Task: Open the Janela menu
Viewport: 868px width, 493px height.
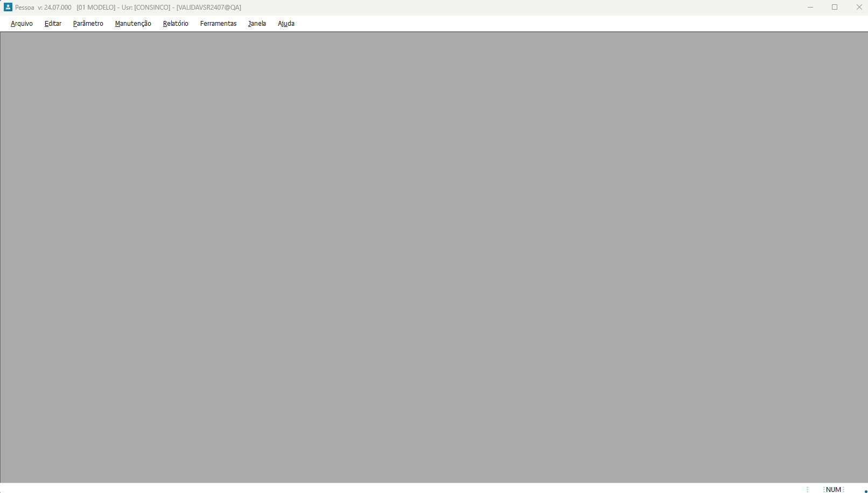Action: [257, 24]
